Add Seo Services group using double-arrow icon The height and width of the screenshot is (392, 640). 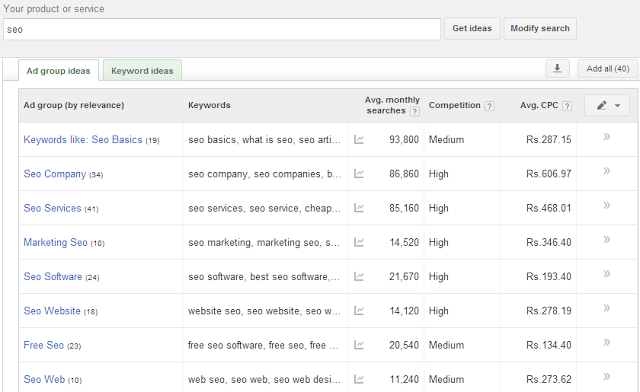point(607,205)
